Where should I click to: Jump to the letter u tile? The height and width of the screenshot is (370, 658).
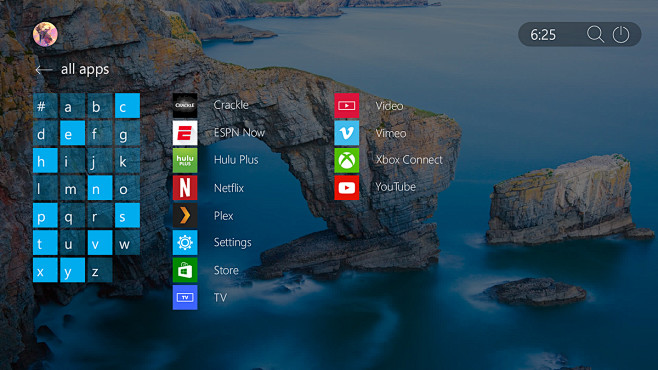[73, 242]
